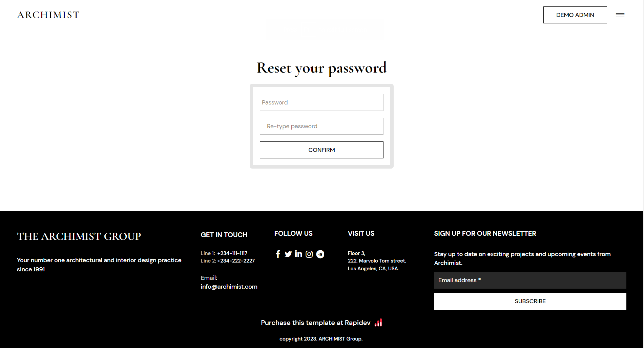Click the Telegram social icon
The image size is (644, 348).
[x=320, y=254]
